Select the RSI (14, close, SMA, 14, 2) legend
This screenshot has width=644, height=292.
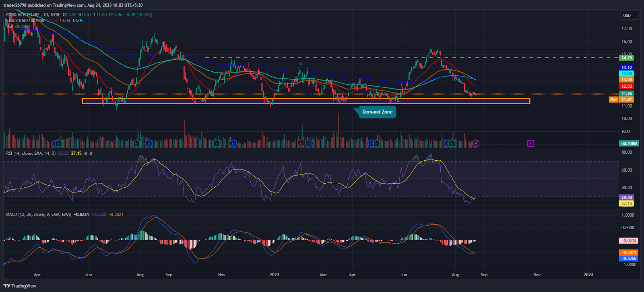31,153
